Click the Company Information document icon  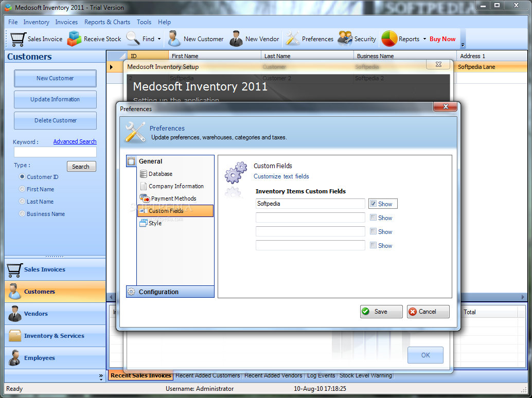[x=144, y=186]
